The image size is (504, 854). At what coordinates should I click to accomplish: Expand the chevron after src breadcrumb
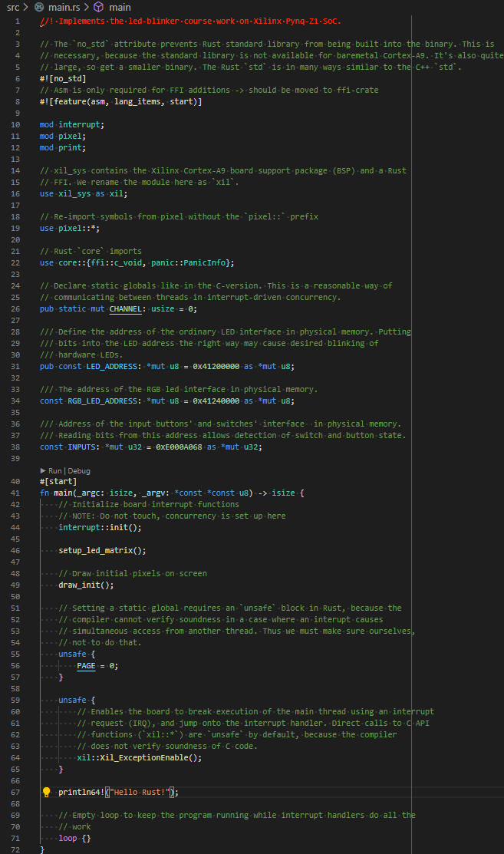25,7
